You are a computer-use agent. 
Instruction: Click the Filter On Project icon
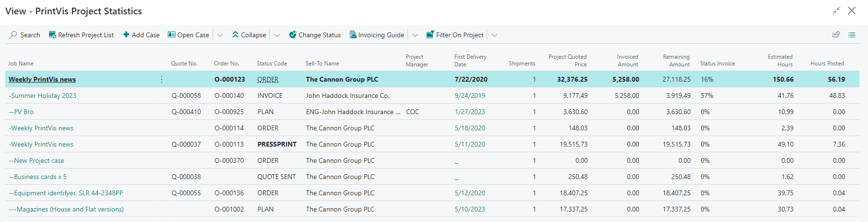[x=430, y=35]
